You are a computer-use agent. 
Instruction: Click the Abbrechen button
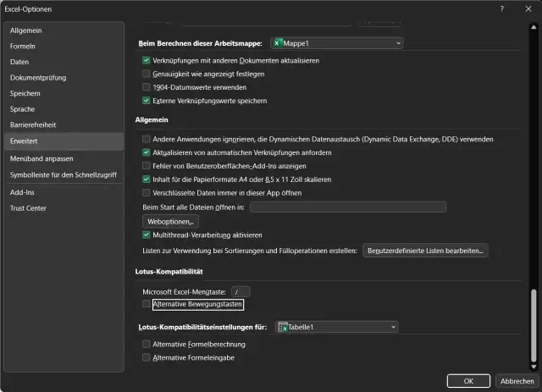click(515, 380)
